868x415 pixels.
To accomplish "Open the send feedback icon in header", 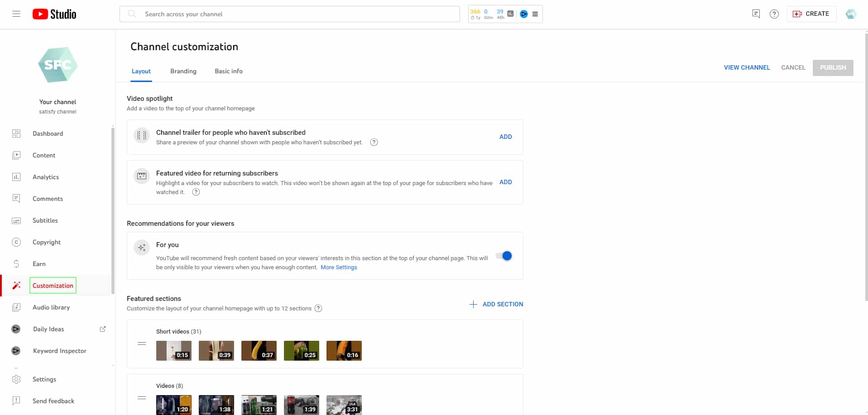I will (756, 14).
